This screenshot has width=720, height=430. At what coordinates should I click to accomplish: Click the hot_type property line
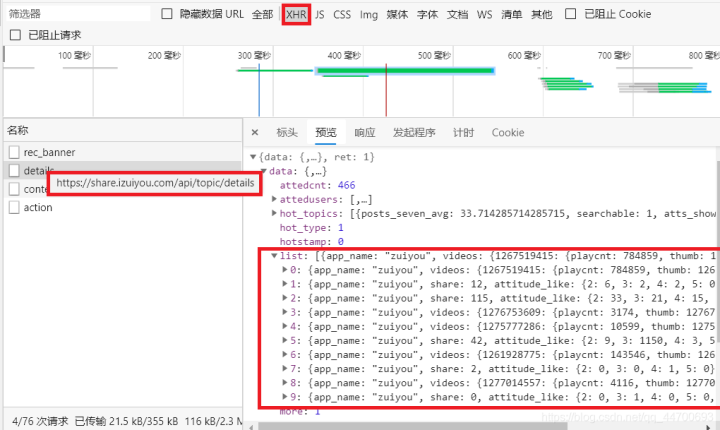[312, 228]
